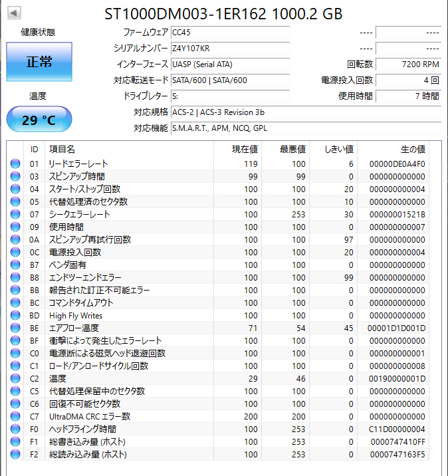Click status icon for スピンアップ時間 row

[x=15, y=176]
